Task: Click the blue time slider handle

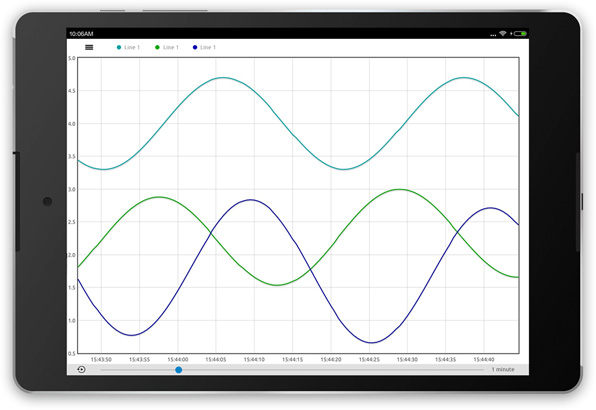Action: [x=179, y=370]
